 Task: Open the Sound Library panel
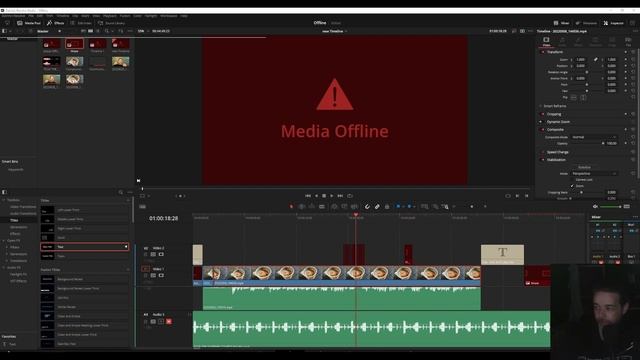pyautogui.click(x=111, y=23)
